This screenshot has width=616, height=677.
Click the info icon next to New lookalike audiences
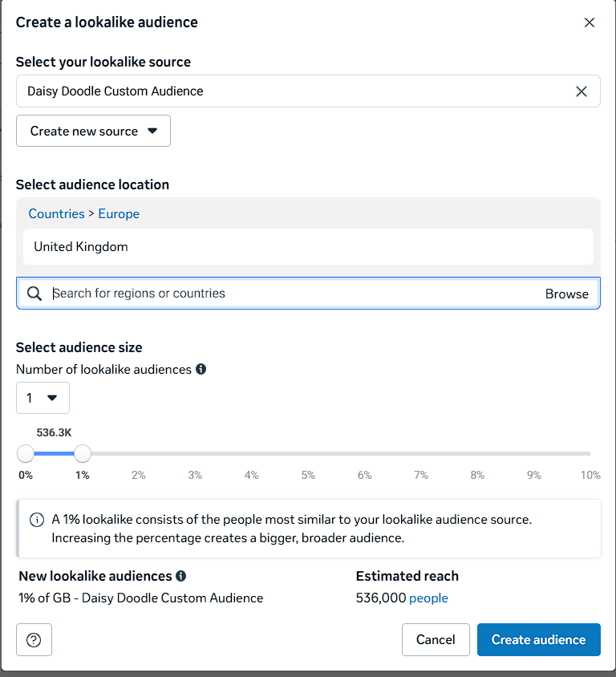pyautogui.click(x=181, y=576)
